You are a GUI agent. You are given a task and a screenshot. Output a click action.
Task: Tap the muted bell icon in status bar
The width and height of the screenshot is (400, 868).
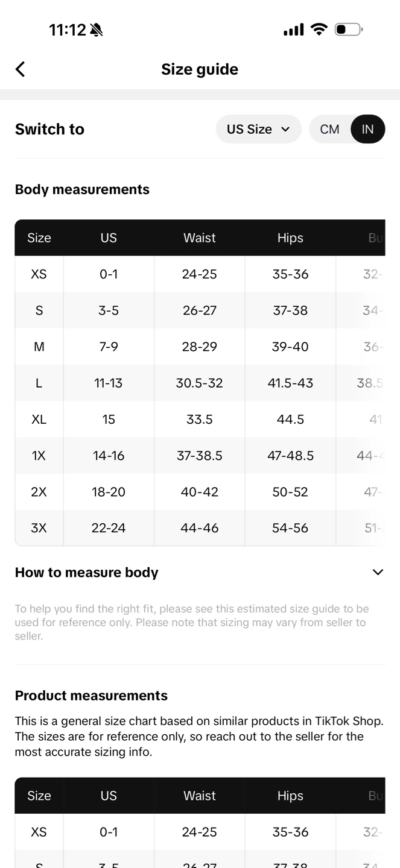click(96, 30)
